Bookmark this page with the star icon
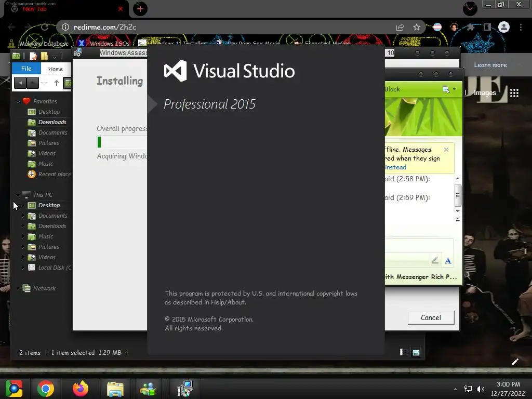The height and width of the screenshot is (399, 532). click(417, 27)
